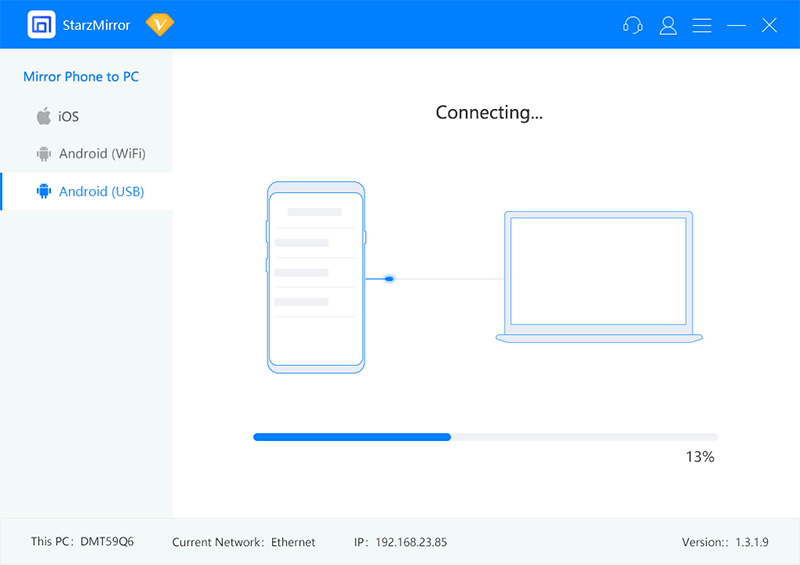Click the blue Android USB icon
The width and height of the screenshot is (800, 565).
point(44,191)
